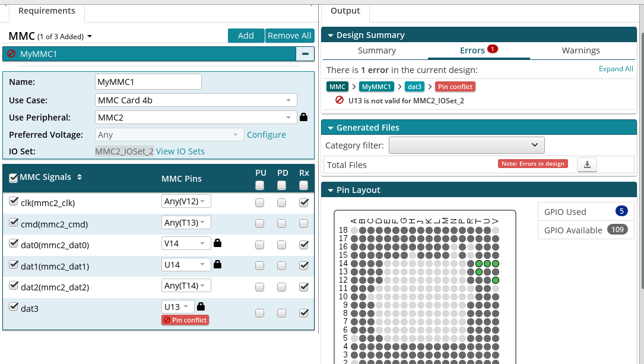
Task: Click the MyMMC1 breadcrumb in the error path
Action: coord(376,87)
